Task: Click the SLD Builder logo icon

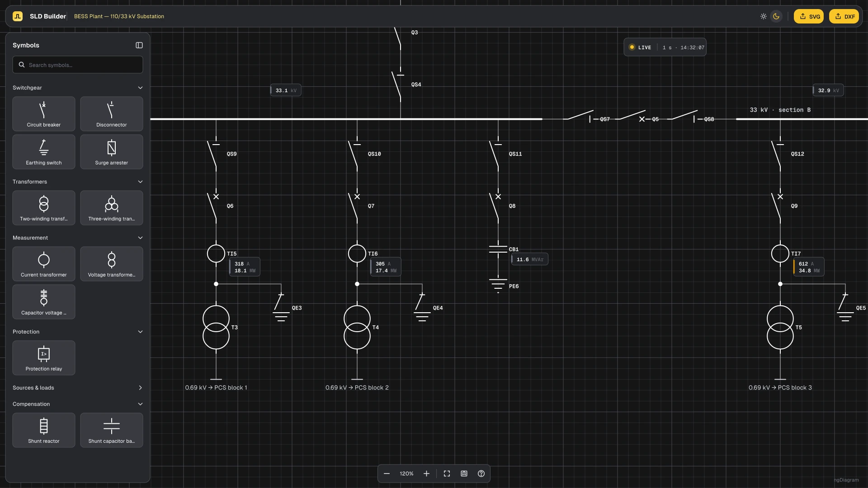Action: 18,16
